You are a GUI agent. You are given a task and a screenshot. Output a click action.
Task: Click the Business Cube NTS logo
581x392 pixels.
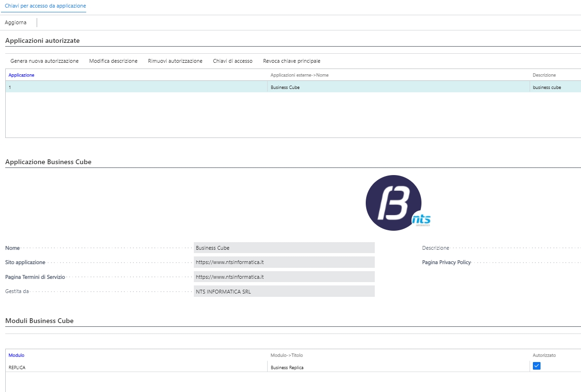pos(398,203)
